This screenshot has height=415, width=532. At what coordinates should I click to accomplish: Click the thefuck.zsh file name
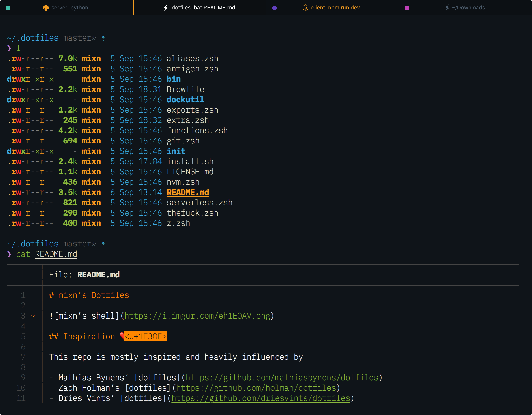pos(192,213)
